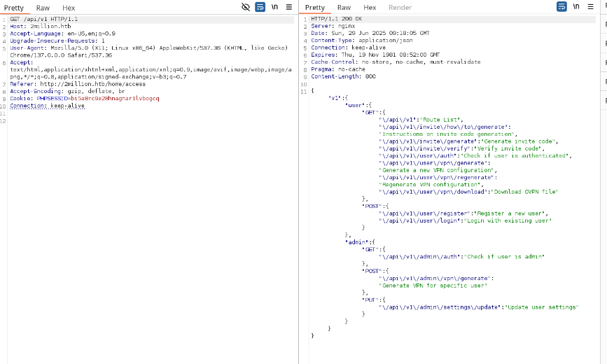Viewport: 607px width, 364px height.
Task: Click the 'Download OVPN file' value
Action: pyautogui.click(x=524, y=192)
